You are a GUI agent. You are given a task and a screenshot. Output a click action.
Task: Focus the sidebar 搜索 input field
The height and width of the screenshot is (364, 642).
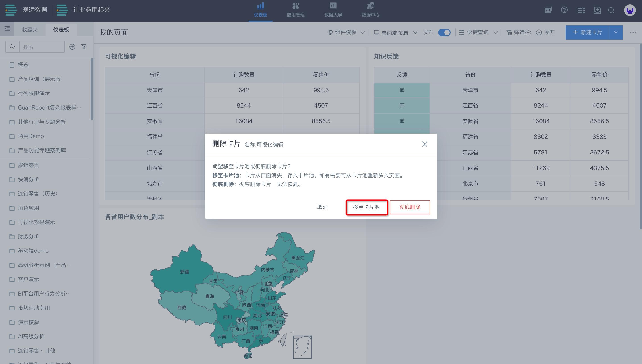pyautogui.click(x=42, y=47)
